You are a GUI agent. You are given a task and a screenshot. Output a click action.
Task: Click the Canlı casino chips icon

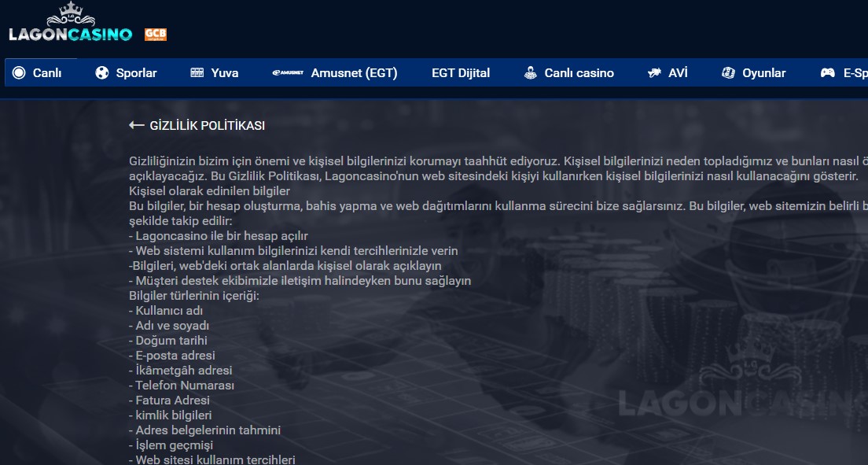(531, 72)
